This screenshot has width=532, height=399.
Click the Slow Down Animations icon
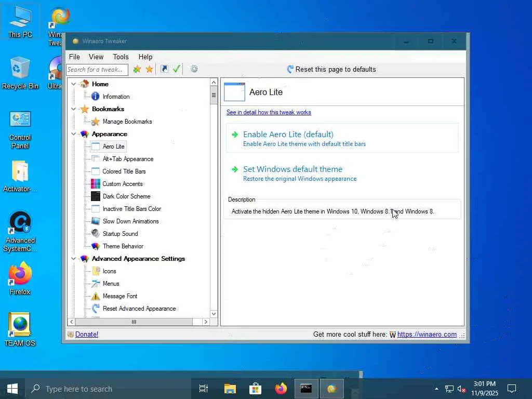point(96,221)
